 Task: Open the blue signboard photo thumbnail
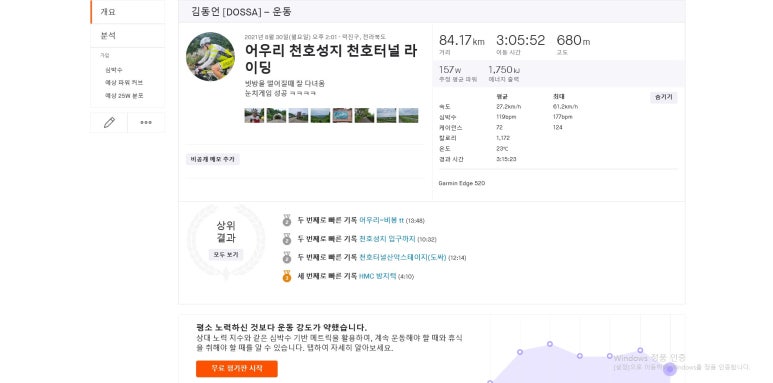[342, 115]
